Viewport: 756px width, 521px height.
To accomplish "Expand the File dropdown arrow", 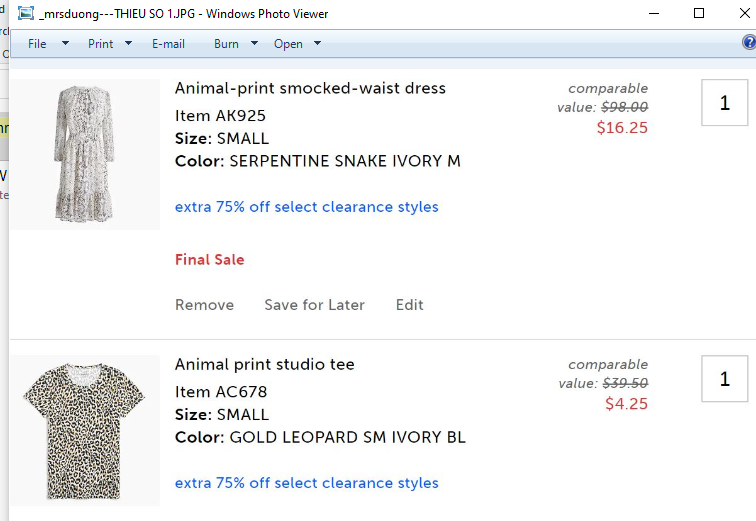I will [x=65, y=44].
